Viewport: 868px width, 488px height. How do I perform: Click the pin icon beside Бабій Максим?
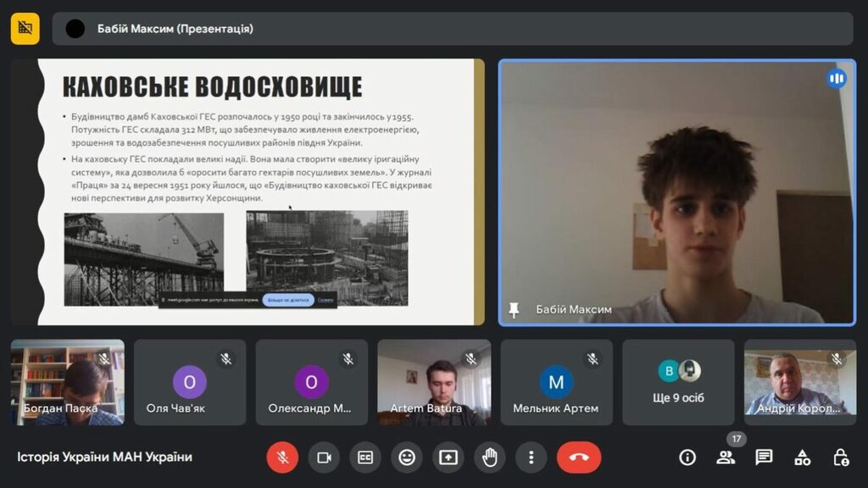click(x=514, y=310)
